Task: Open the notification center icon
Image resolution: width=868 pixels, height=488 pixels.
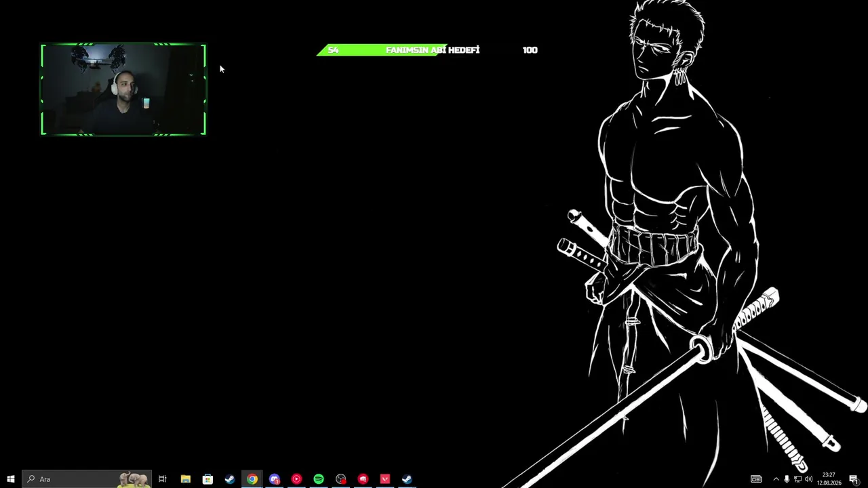Action: pyautogui.click(x=854, y=479)
